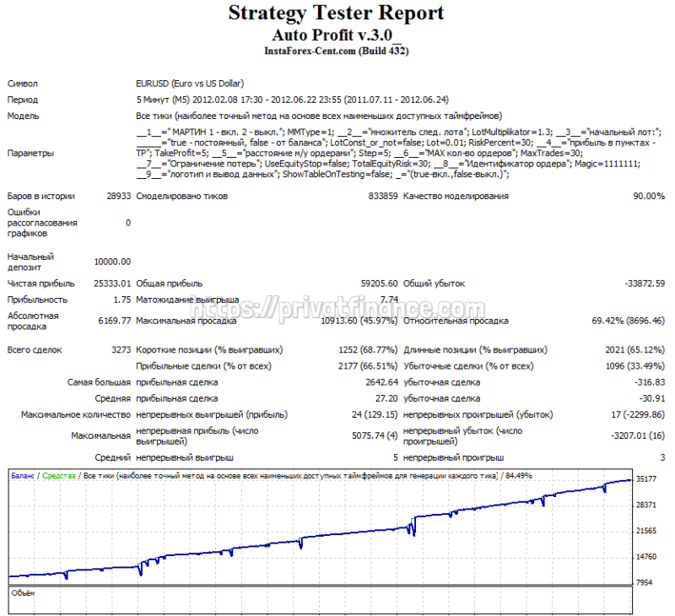Click the 'непрерывный проигрыш' average label
This screenshot has height=616, width=675.
453,457
